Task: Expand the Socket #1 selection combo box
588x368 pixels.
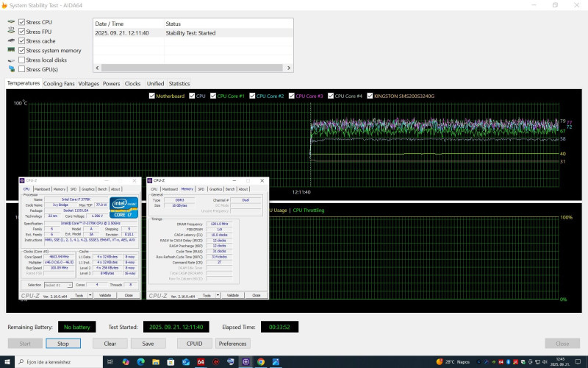Action: (x=58, y=285)
